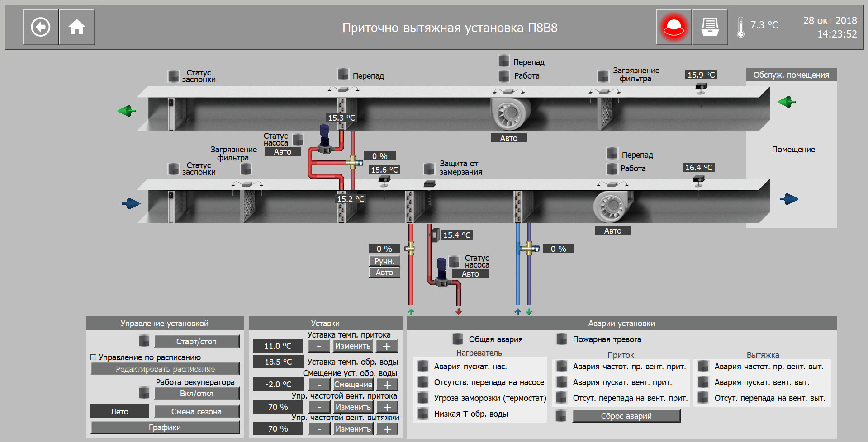The image size is (868, 442).
Task: Open the event log printer icon
Action: click(x=710, y=27)
